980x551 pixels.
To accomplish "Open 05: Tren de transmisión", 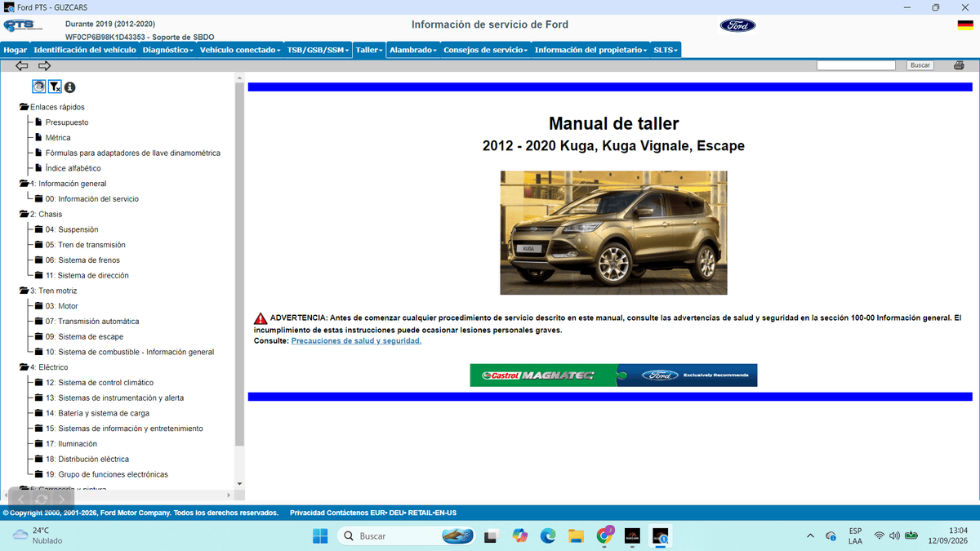I will [86, 245].
